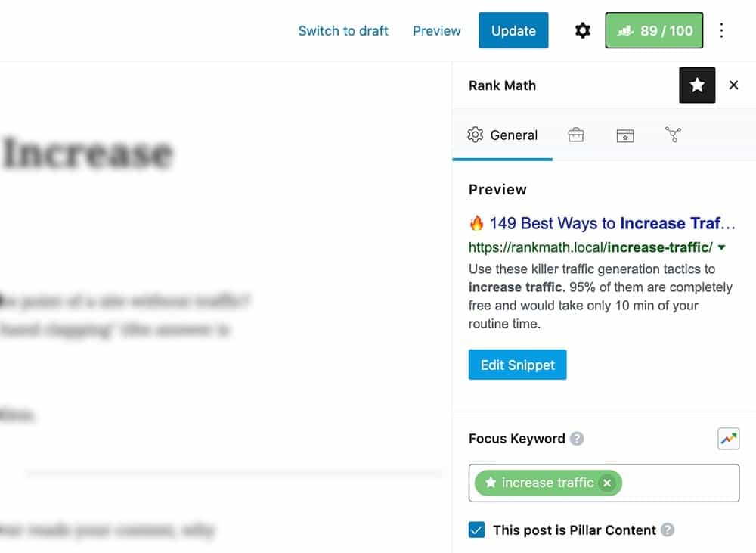Click inside the Focus Keyword input field

(679, 483)
